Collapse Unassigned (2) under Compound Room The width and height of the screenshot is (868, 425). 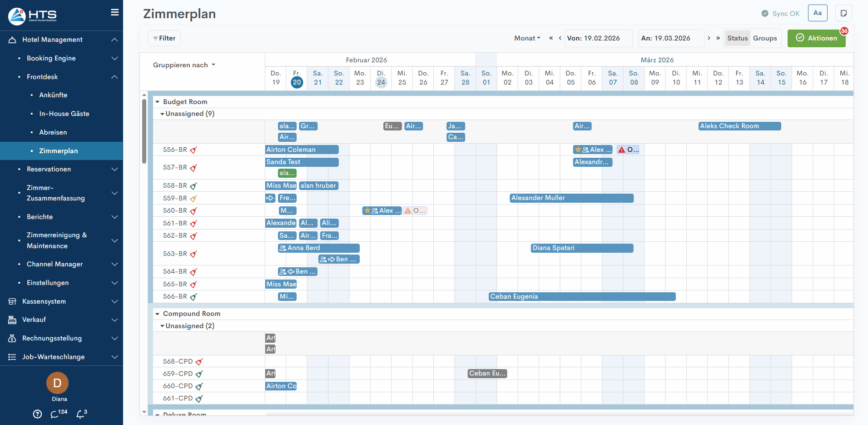tap(162, 326)
